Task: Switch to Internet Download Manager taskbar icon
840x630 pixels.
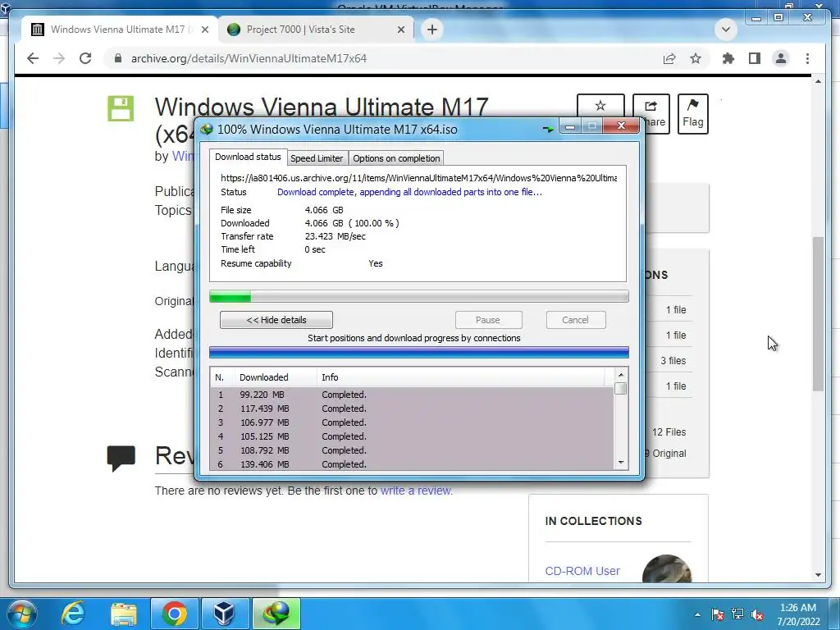Action: pyautogui.click(x=276, y=614)
